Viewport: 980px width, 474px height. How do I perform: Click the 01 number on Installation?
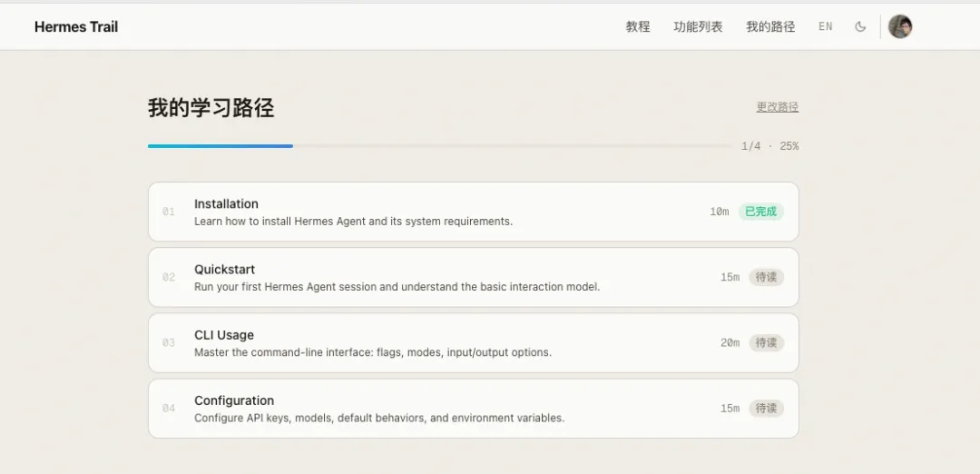coord(169,212)
